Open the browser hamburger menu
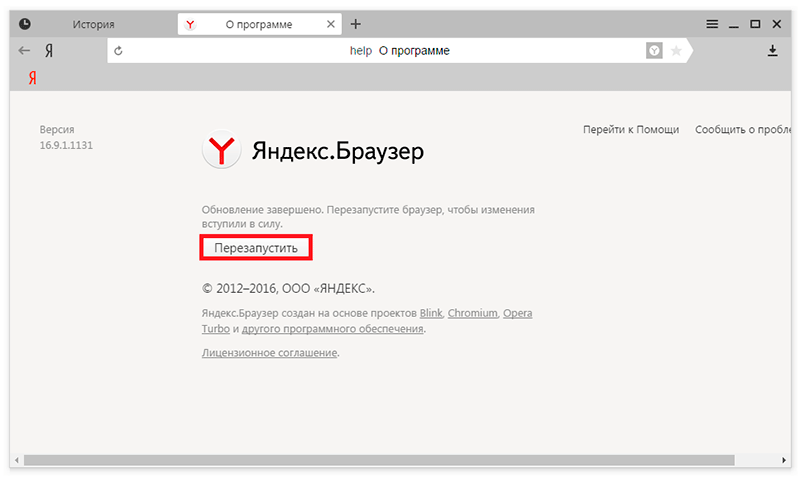 712,24
